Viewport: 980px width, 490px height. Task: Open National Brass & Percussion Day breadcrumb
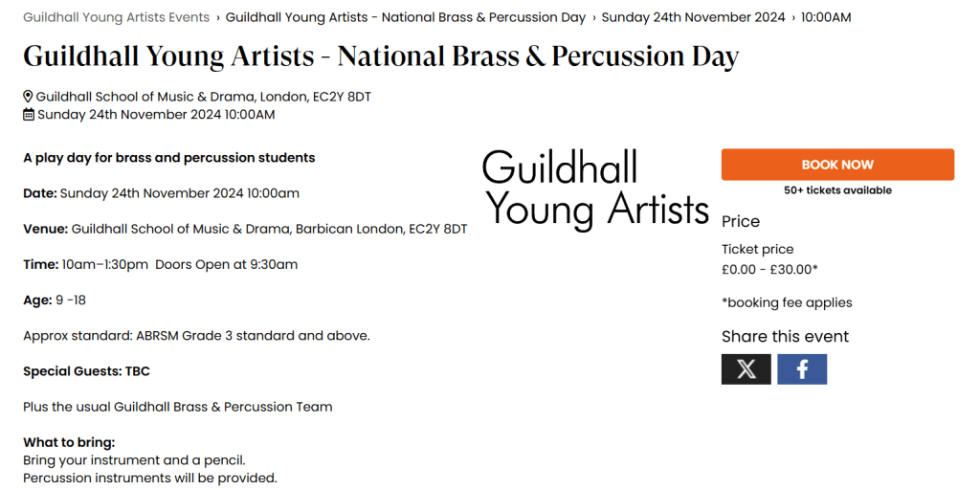(406, 17)
